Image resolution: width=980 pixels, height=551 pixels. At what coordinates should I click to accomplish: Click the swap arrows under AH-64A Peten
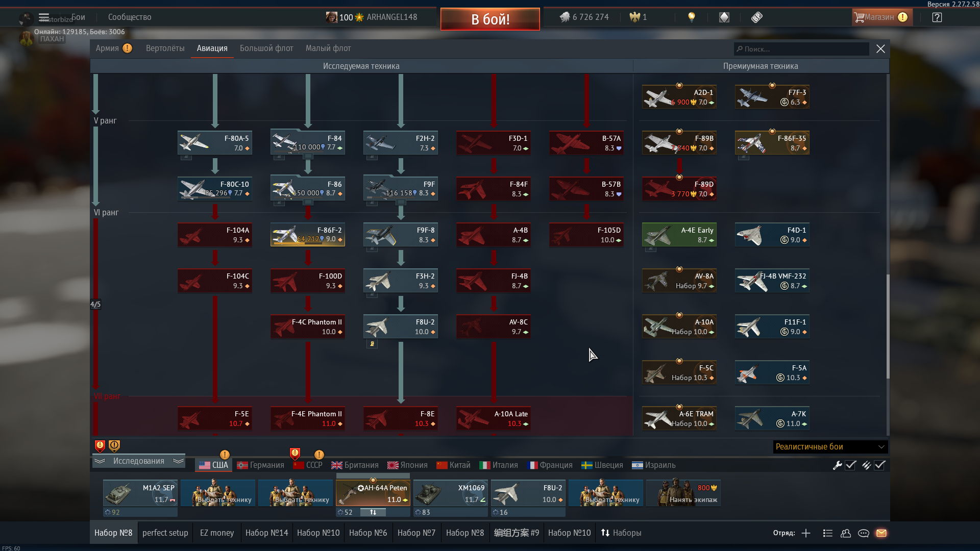[x=373, y=512]
